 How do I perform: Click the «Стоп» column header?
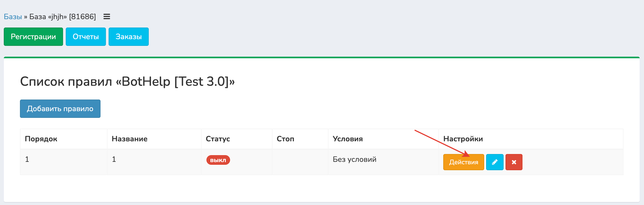[285, 139]
